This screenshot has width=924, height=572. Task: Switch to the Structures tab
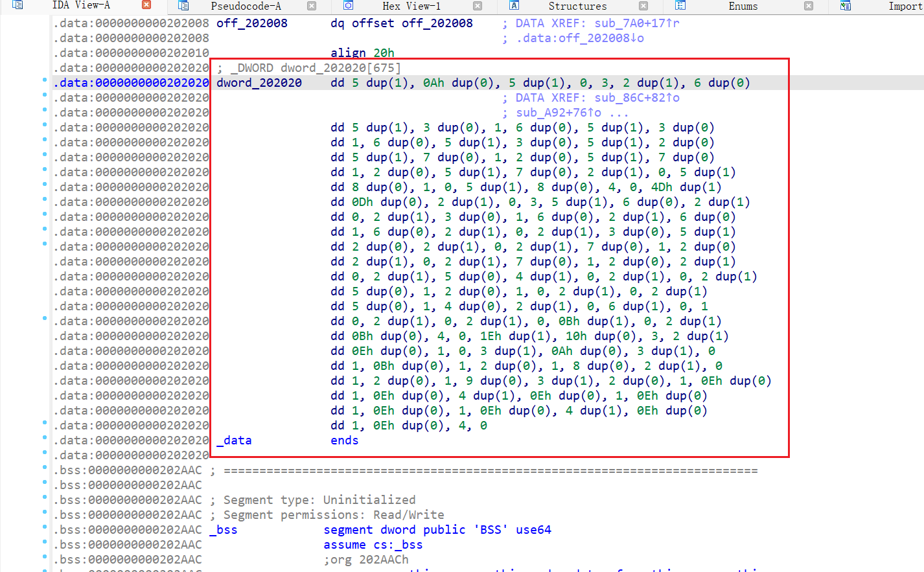577,6
